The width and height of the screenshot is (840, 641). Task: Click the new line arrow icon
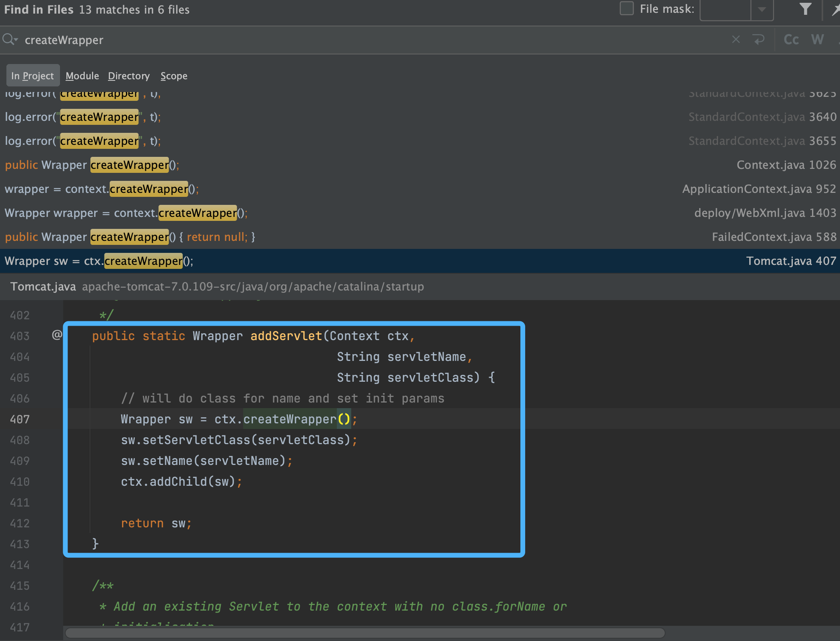758,39
